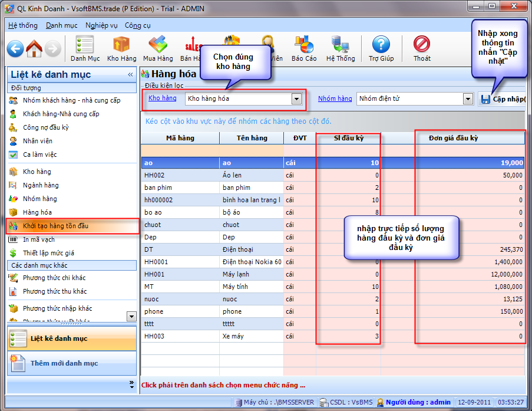This screenshot has height=411, width=532.
Task: Click the Ngành hàng sidebar icon
Action: [13, 185]
